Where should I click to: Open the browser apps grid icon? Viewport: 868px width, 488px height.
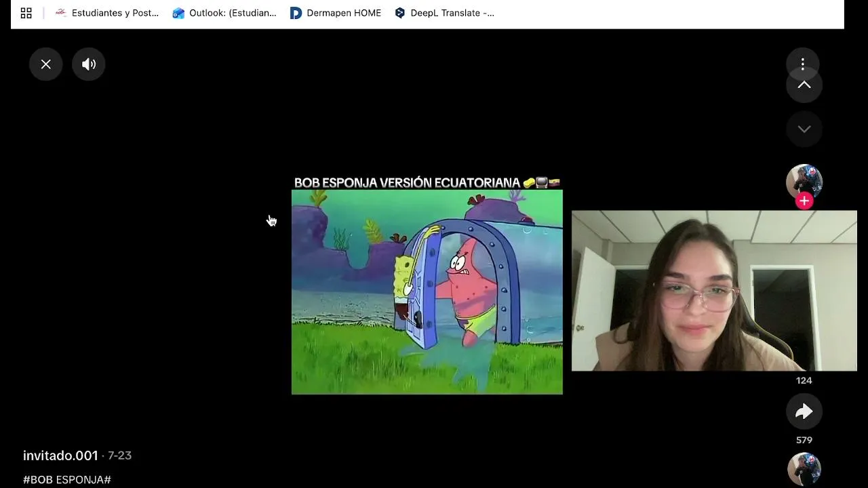point(26,13)
